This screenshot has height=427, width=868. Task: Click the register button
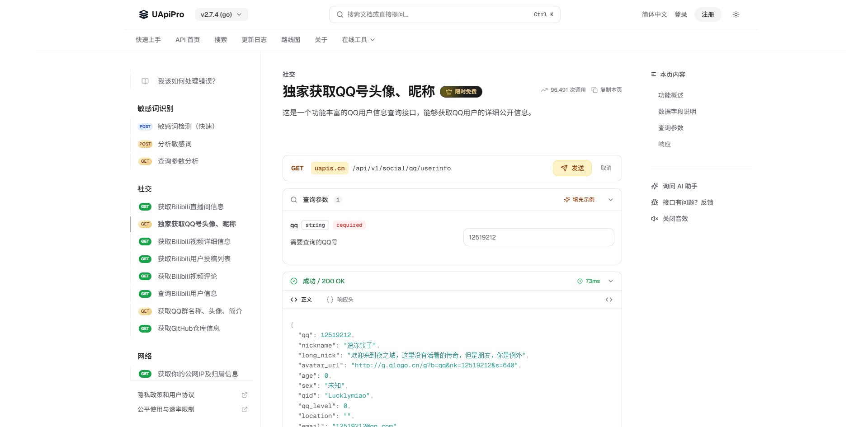[708, 14]
